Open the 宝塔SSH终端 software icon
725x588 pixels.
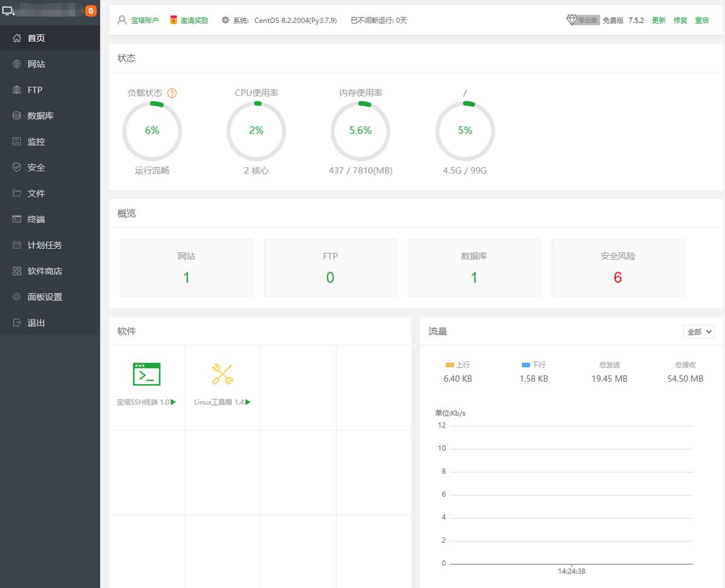147,374
